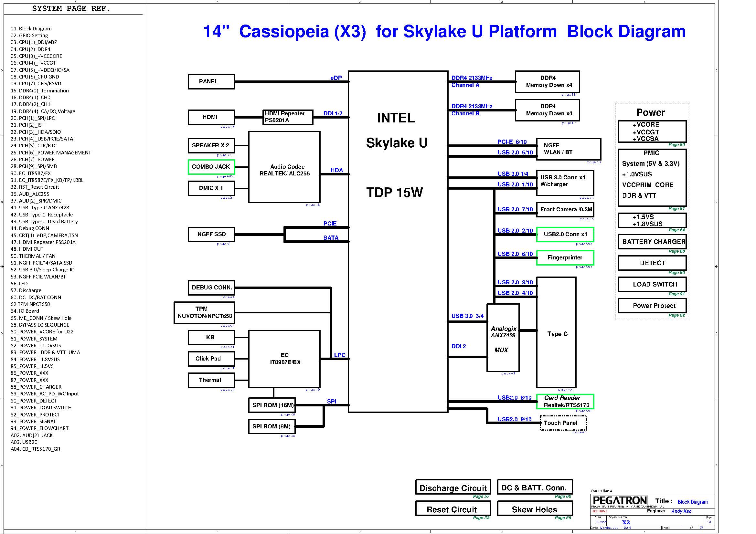Click the KB block
756x534 pixels.
[211, 338]
